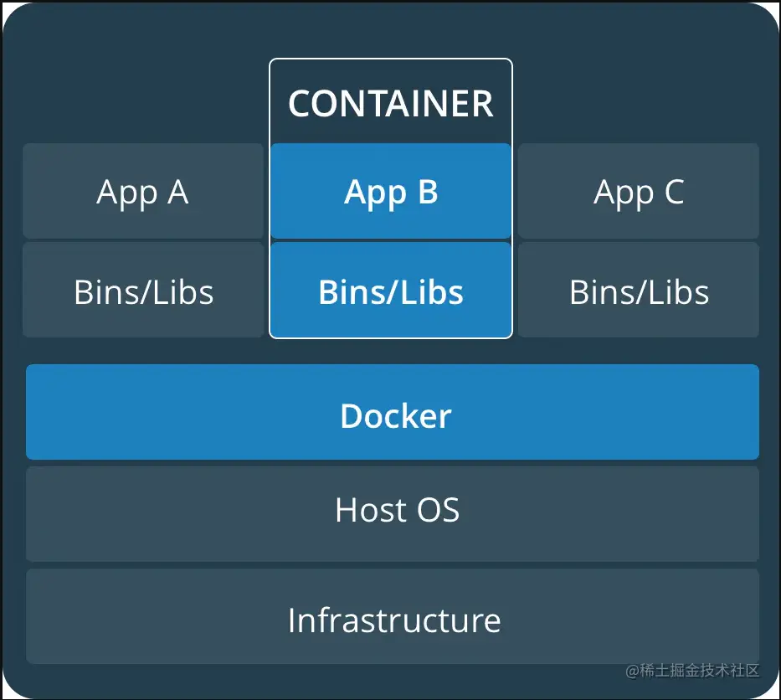This screenshot has height=700, width=781.
Task: Click the blue Docker layer bar
Action: (393, 412)
